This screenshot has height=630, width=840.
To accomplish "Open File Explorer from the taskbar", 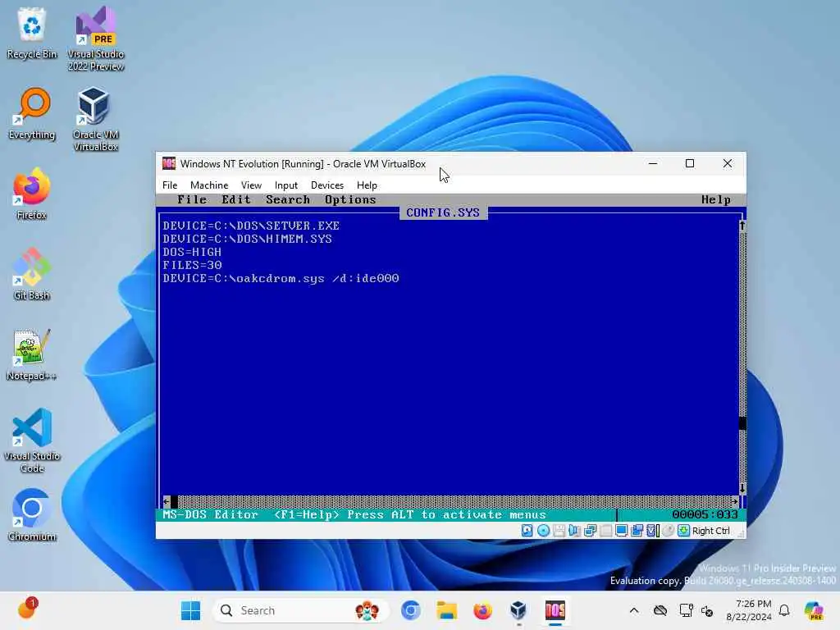I will pyautogui.click(x=447, y=610).
